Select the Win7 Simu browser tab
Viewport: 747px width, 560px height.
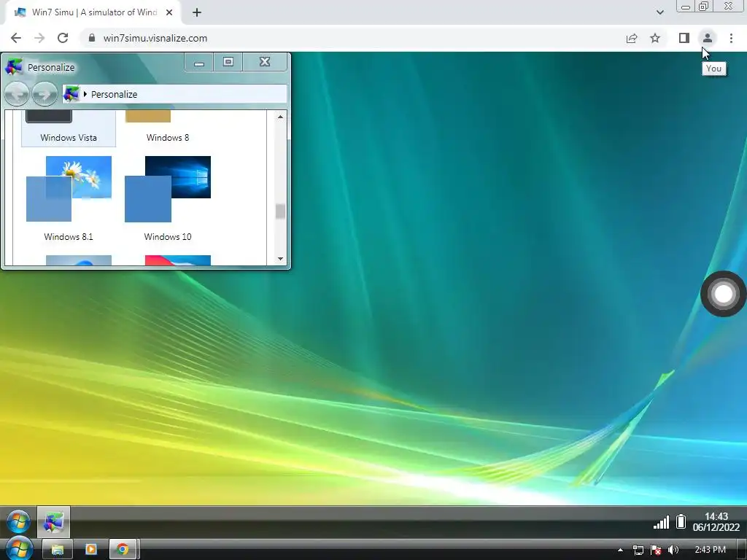pos(93,12)
